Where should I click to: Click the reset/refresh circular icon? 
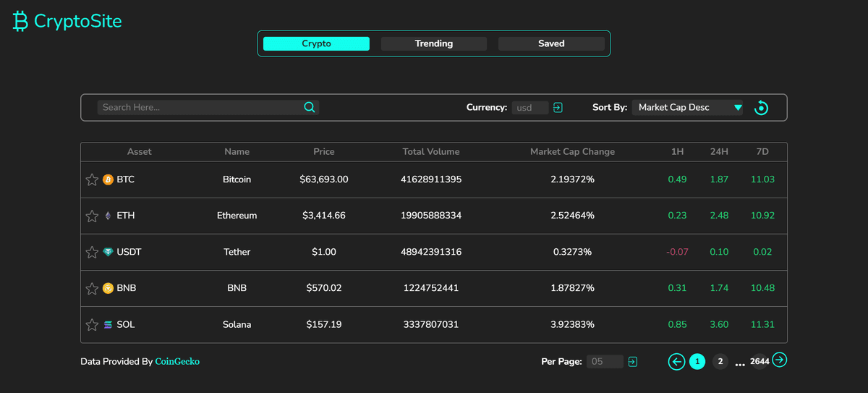pyautogui.click(x=761, y=108)
